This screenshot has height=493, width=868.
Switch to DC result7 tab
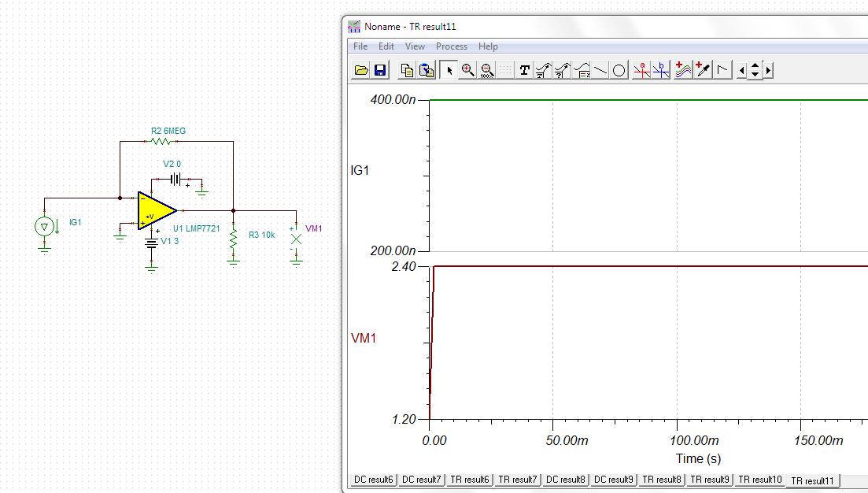pos(422,480)
